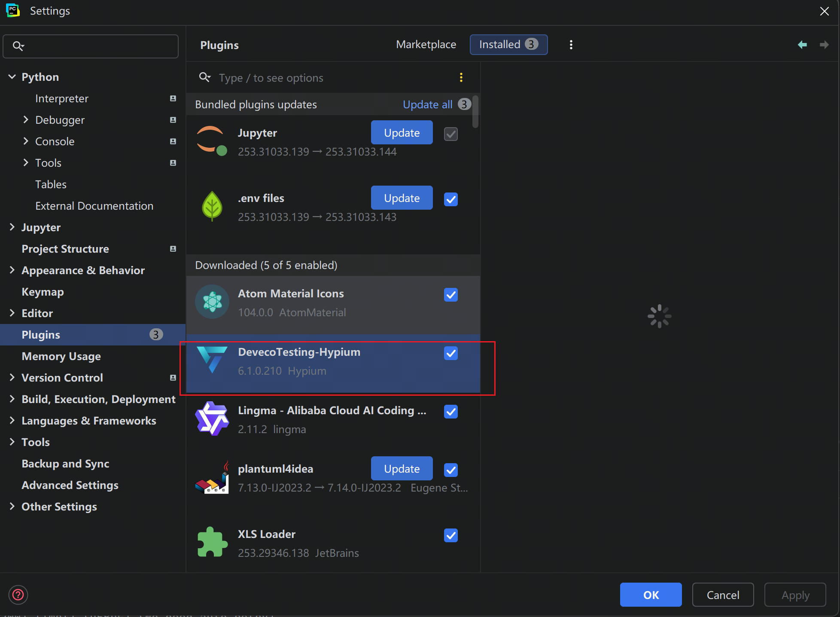840x617 pixels.
Task: Click the Jupyter plugin logo
Action: pyautogui.click(x=212, y=141)
